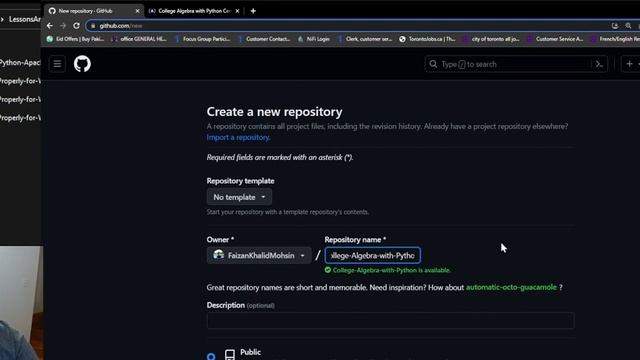Open a new browser tab with the plus button
The width and height of the screenshot is (640, 360).
click(x=253, y=11)
